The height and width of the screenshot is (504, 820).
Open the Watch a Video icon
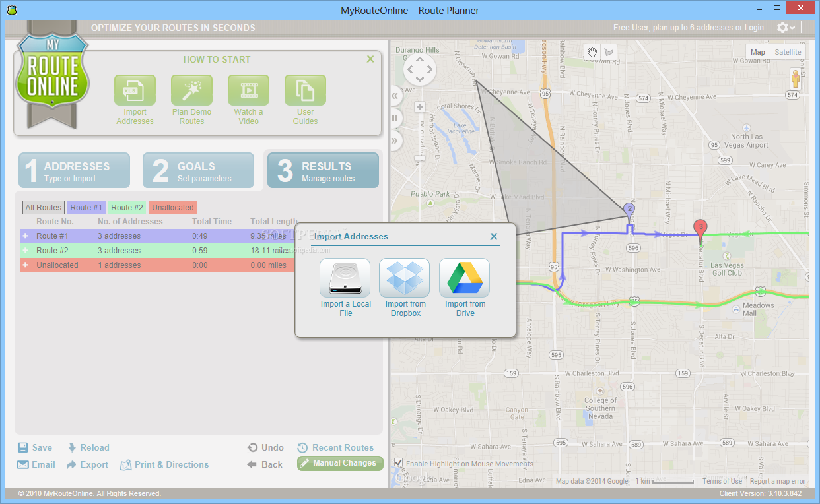click(x=248, y=90)
